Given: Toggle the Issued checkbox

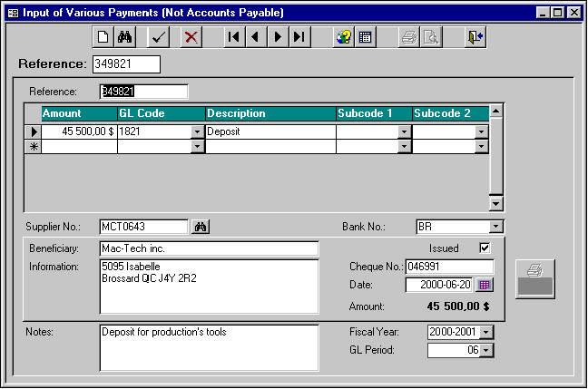Looking at the screenshot, I should pos(484,248).
